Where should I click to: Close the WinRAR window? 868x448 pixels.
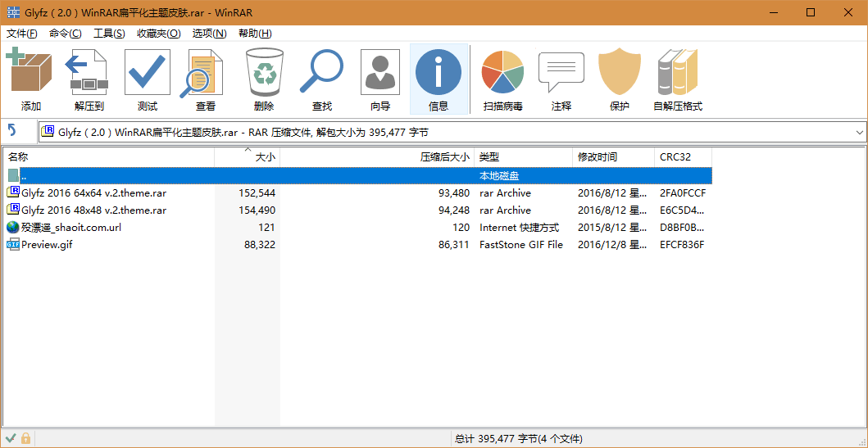tap(847, 12)
